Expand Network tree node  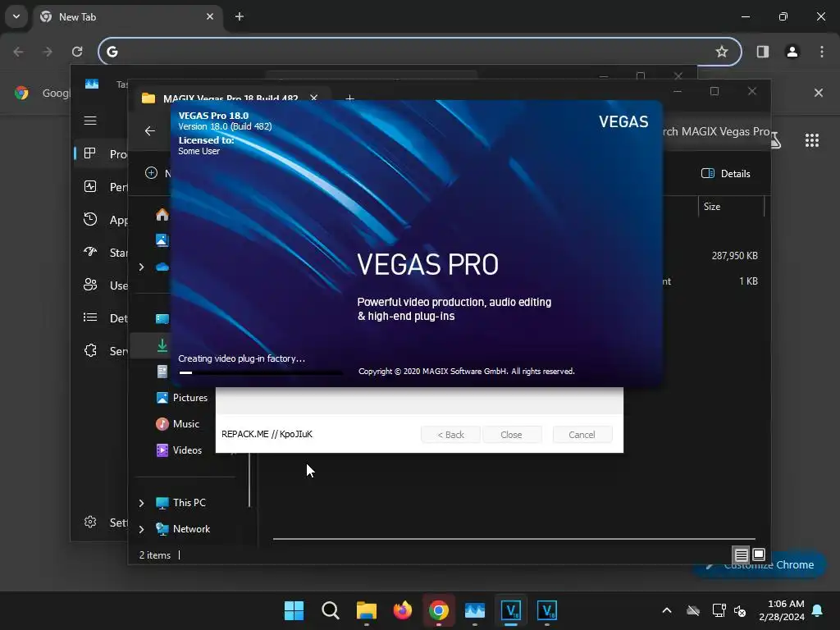141,529
